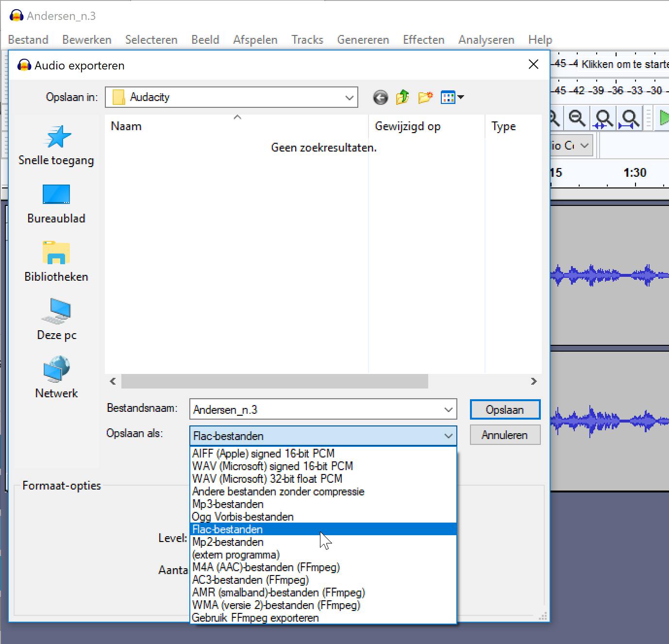Create a new folder
The image size is (669, 644).
(425, 98)
